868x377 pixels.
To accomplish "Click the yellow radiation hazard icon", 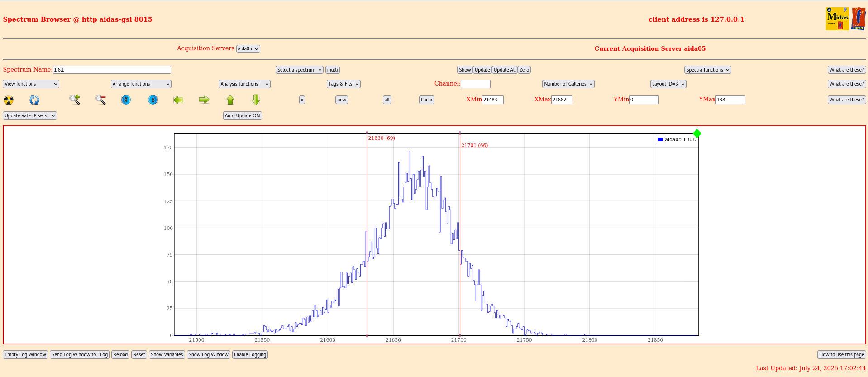I will [x=9, y=100].
